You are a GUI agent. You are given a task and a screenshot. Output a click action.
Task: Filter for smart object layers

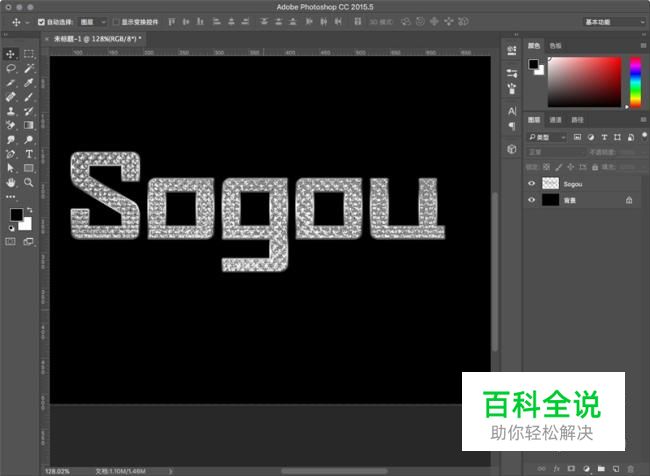(x=631, y=137)
